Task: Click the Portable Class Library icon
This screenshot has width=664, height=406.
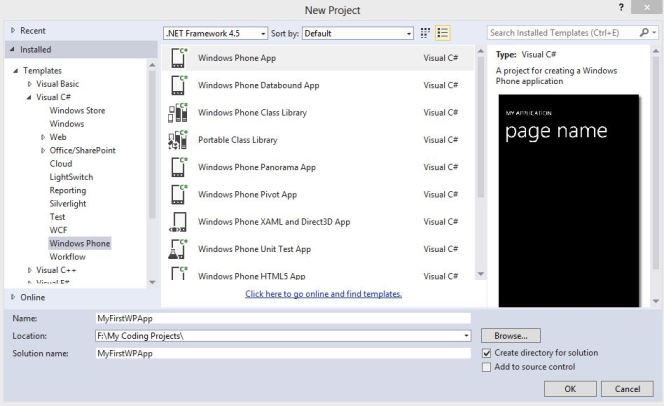Action: (178, 140)
